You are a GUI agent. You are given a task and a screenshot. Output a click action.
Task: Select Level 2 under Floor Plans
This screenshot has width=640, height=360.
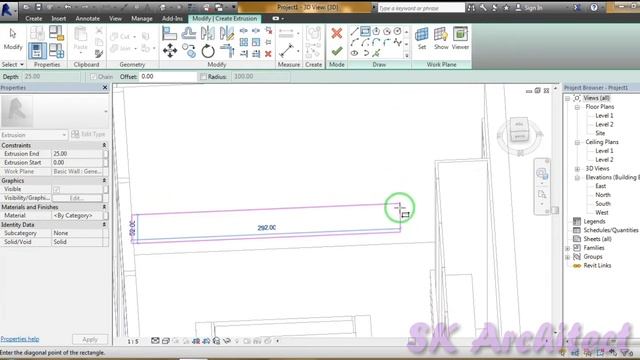[604, 124]
